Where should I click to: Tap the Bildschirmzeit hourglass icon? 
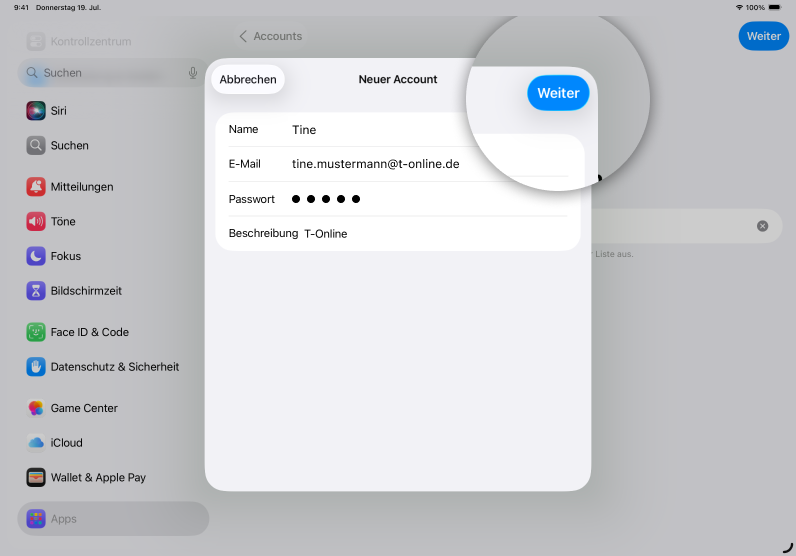click(x=36, y=291)
